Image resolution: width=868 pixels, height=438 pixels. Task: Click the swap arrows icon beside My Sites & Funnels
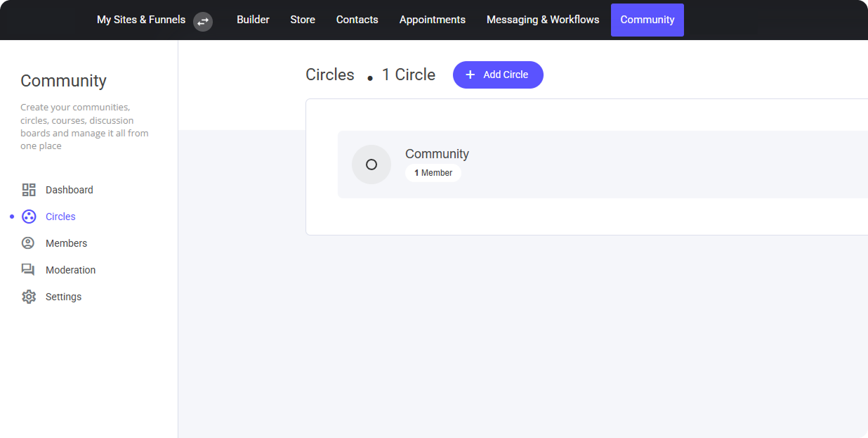pos(203,21)
